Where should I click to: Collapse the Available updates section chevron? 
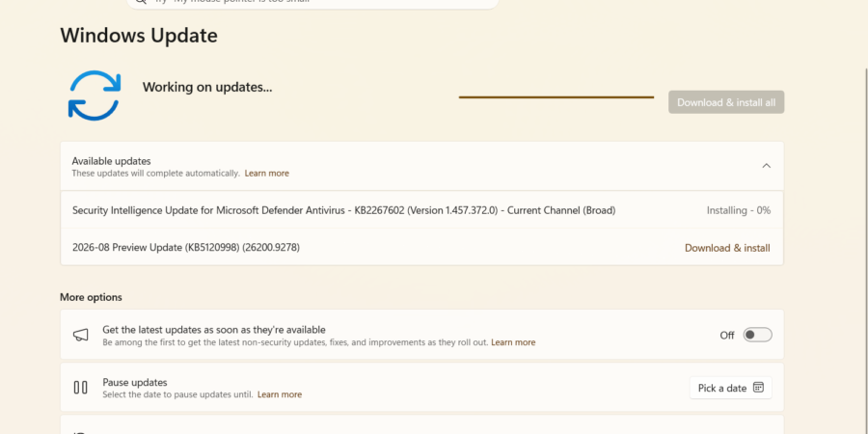(x=766, y=166)
